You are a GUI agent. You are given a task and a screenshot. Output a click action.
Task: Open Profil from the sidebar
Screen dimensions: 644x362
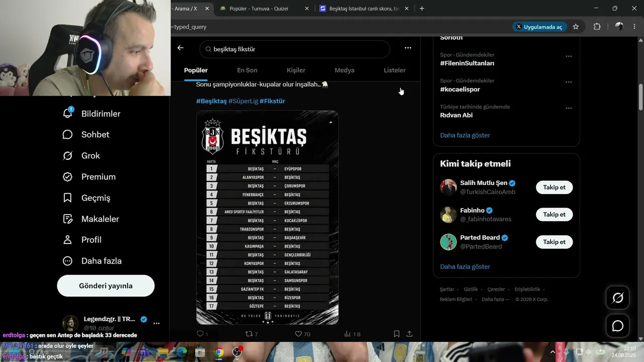point(82,240)
